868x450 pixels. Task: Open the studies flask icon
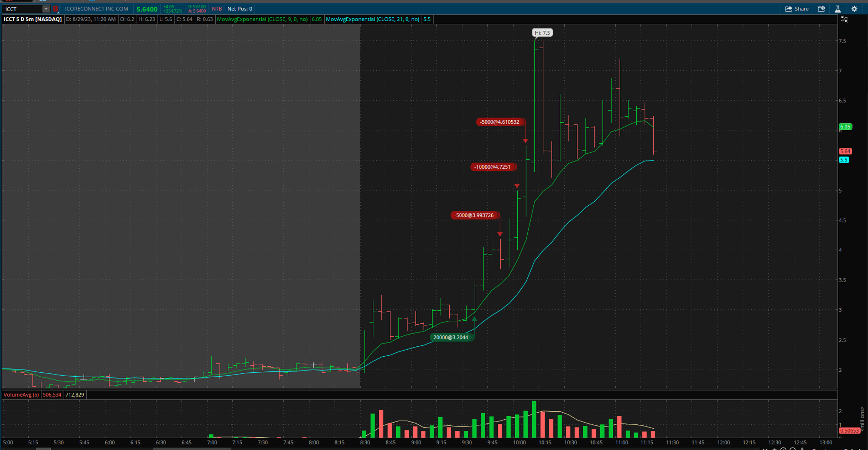(838, 9)
